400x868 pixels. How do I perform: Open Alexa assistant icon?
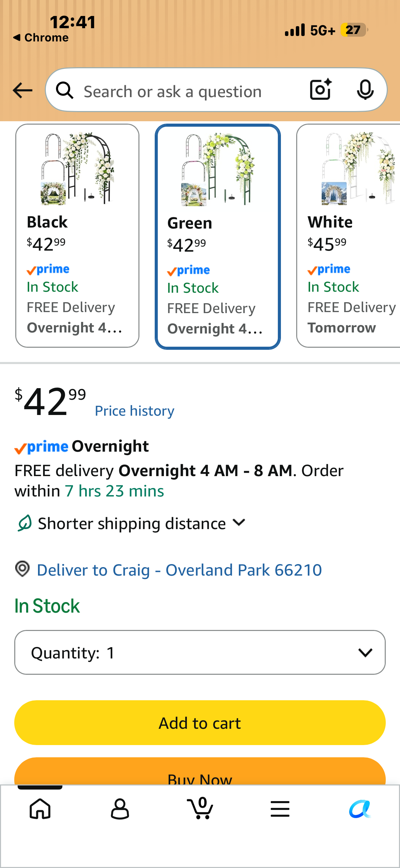(x=360, y=809)
